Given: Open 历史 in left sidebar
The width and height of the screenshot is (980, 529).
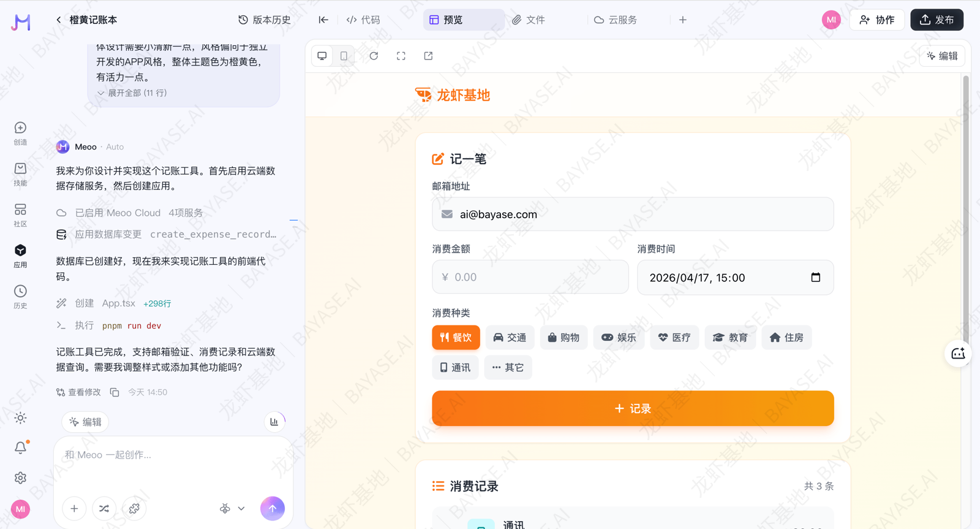Looking at the screenshot, I should click(20, 297).
